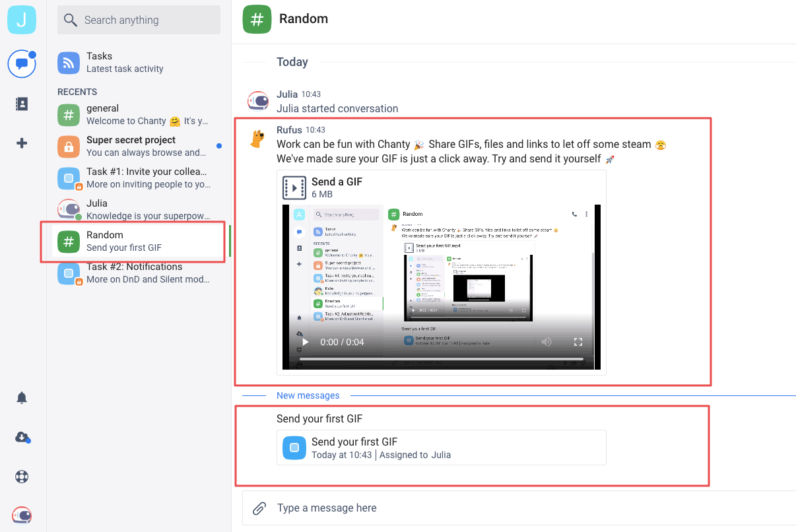Image resolution: width=796 pixels, height=532 pixels.
Task: Click the cloud download icon
Action: tap(22, 437)
